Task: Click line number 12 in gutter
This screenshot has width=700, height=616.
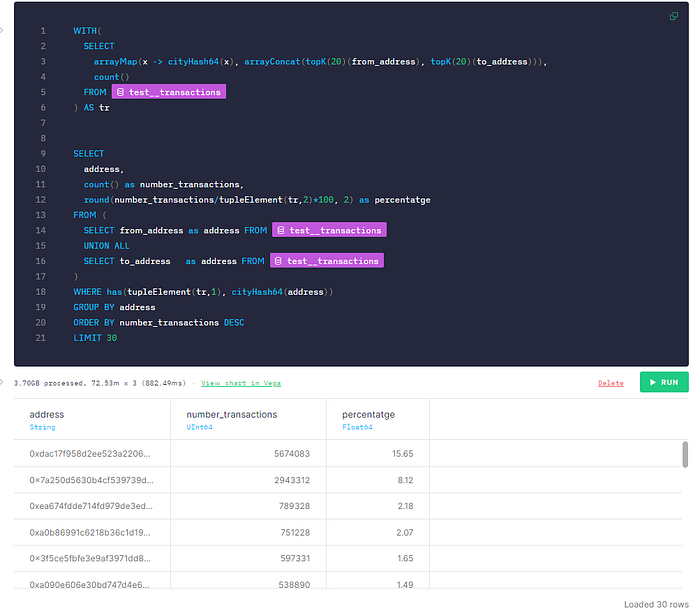Action: point(41,200)
